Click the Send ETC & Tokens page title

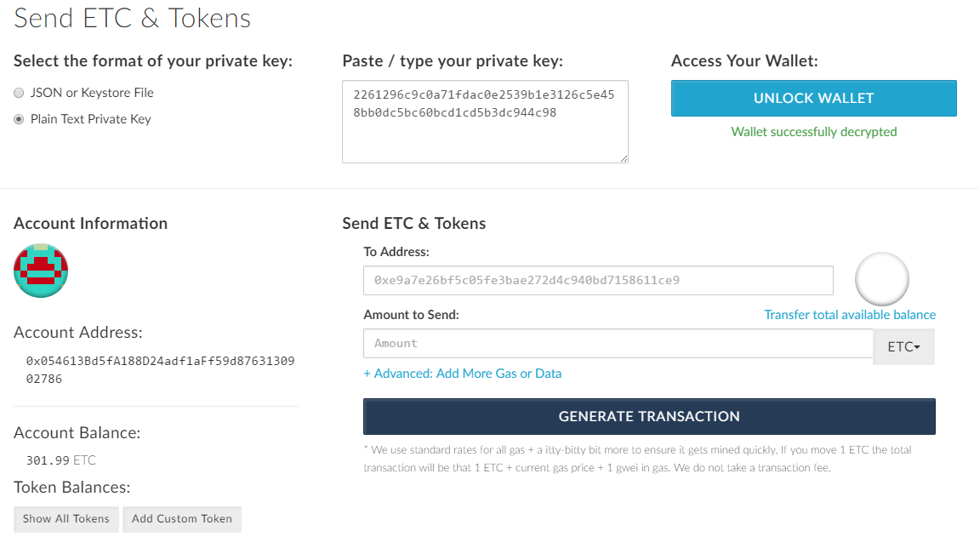coord(132,18)
